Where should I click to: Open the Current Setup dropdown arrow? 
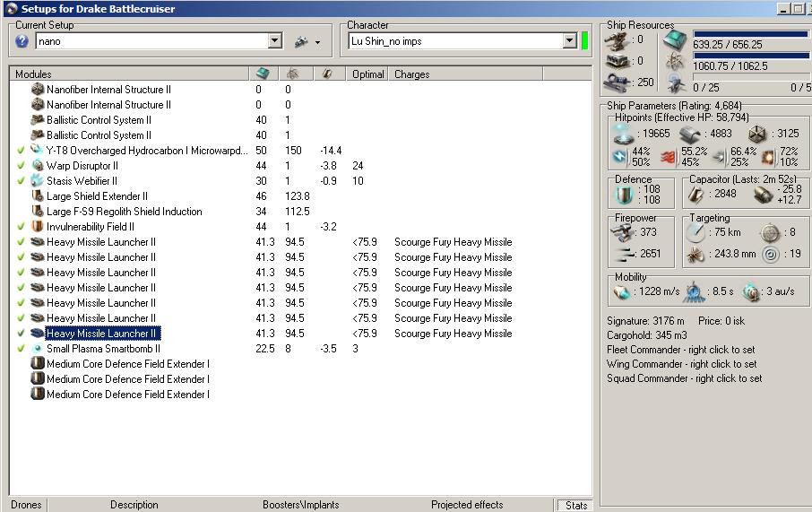coord(275,40)
